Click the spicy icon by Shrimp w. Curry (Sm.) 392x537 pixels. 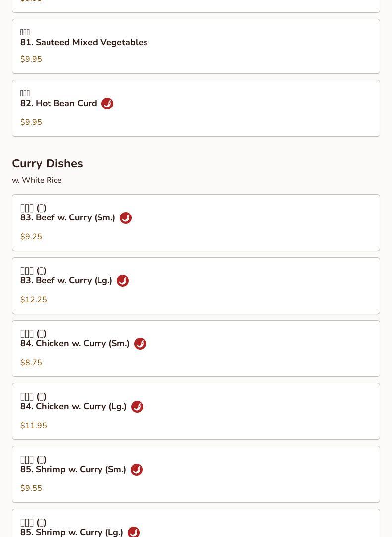[137, 470]
